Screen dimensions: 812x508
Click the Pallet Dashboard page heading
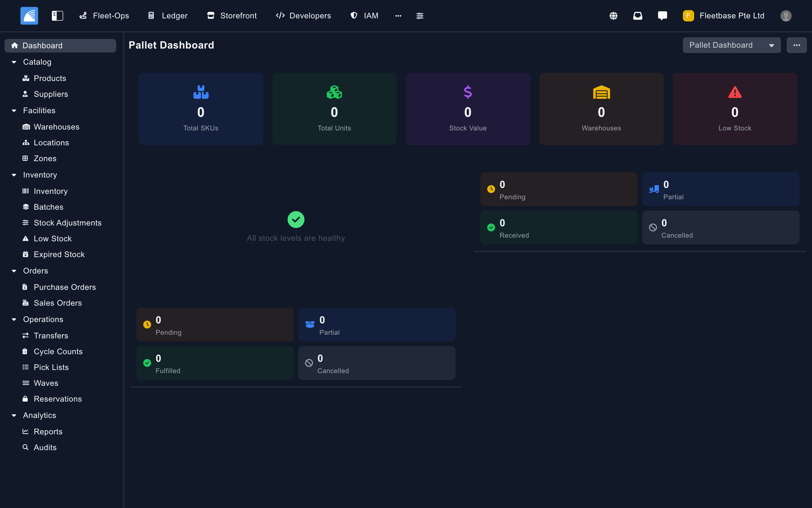[171, 45]
